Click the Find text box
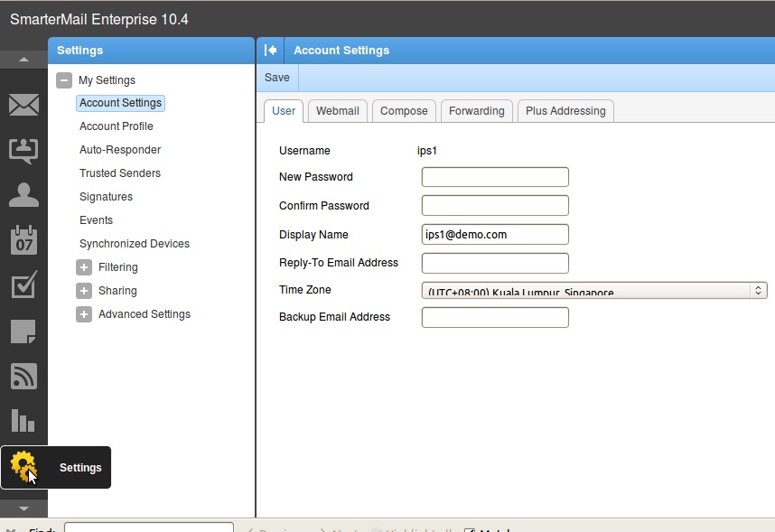This screenshot has width=775, height=532. (149, 527)
